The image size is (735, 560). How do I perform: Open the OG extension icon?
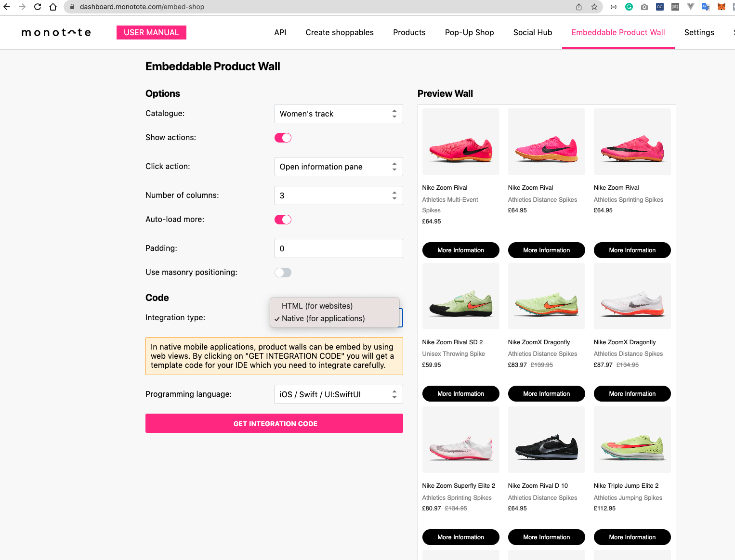[660, 7]
